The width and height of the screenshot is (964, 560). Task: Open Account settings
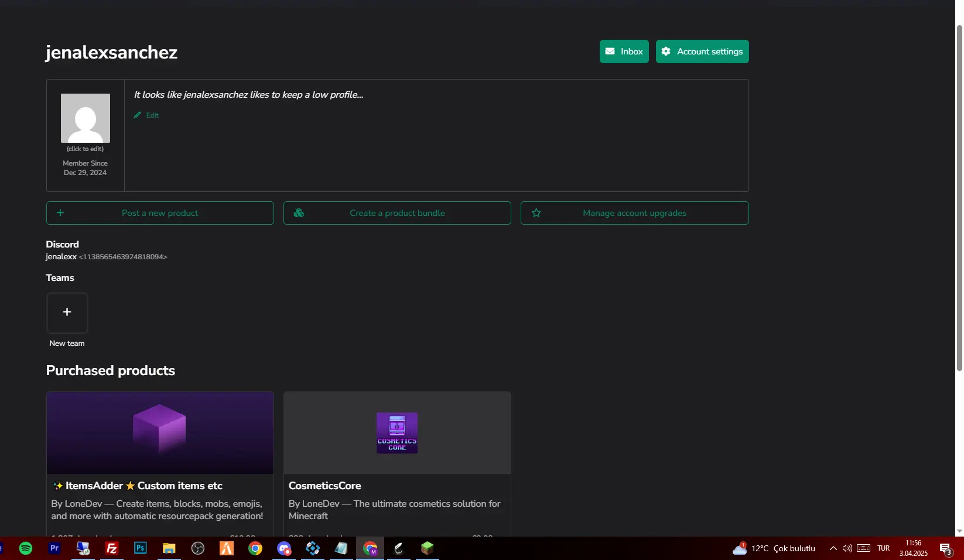coord(702,51)
